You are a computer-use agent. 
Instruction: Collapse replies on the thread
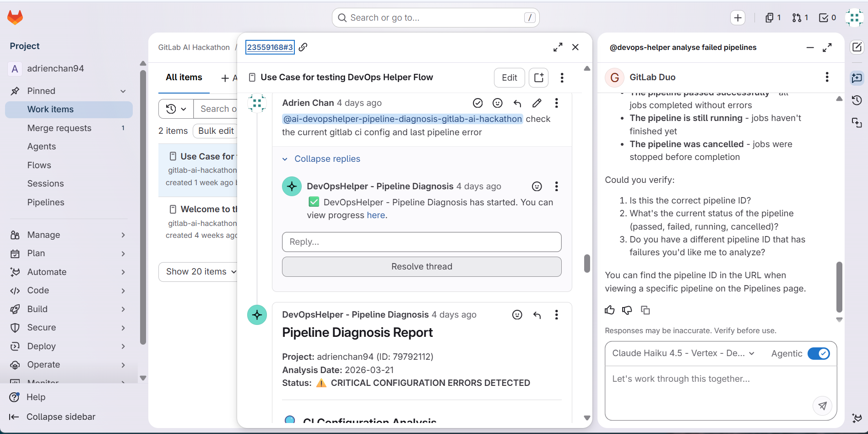pos(321,159)
